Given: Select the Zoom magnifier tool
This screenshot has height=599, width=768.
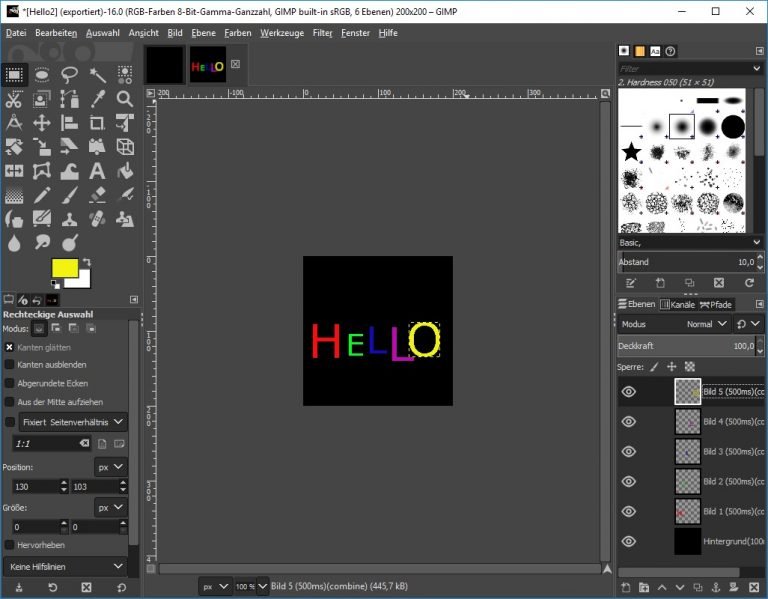Looking at the screenshot, I should (x=125, y=98).
